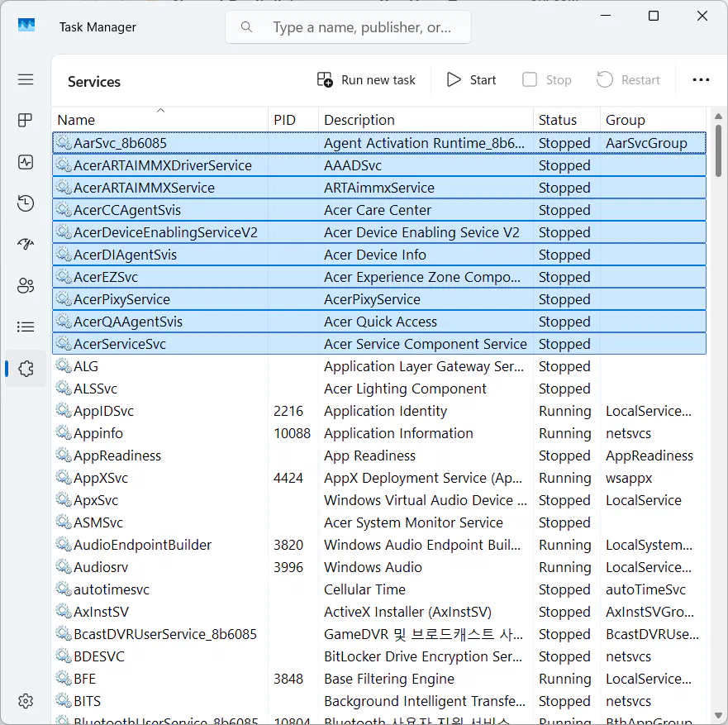This screenshot has width=728, height=725.
Task: Click the vertical scrollbar thumb
Action: tap(718, 150)
